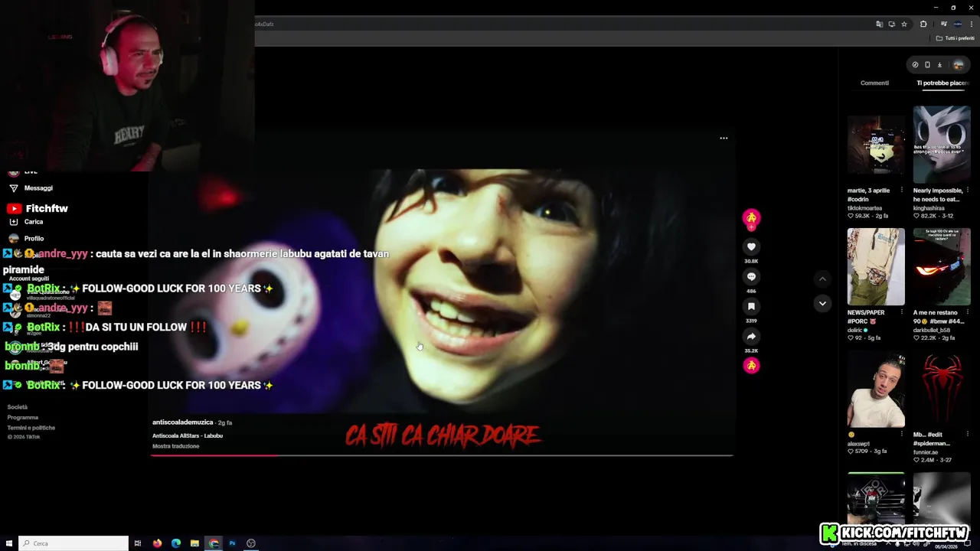Open the Chrome extensions puzzle icon
Screen dimensions: 980x551
pos(923,24)
